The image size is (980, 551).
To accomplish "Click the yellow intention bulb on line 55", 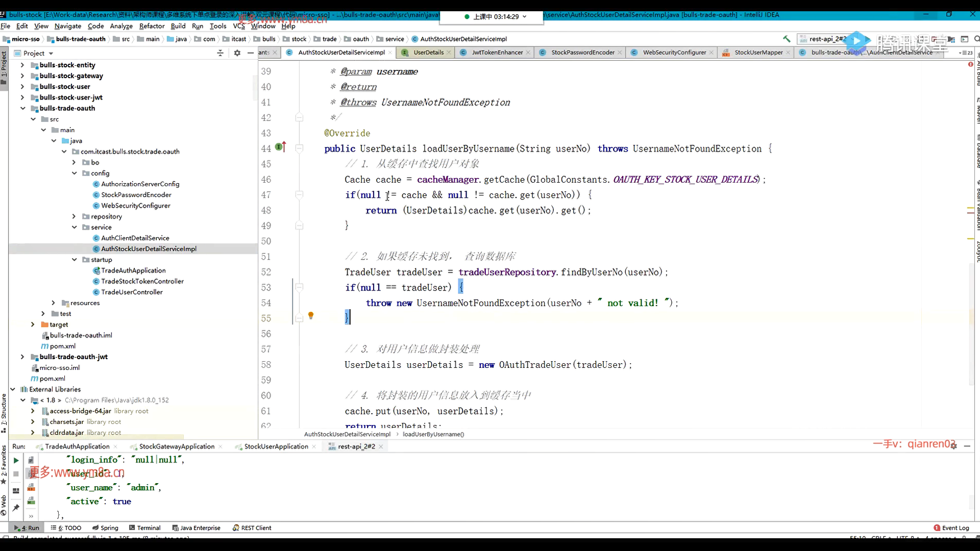I will (x=310, y=316).
